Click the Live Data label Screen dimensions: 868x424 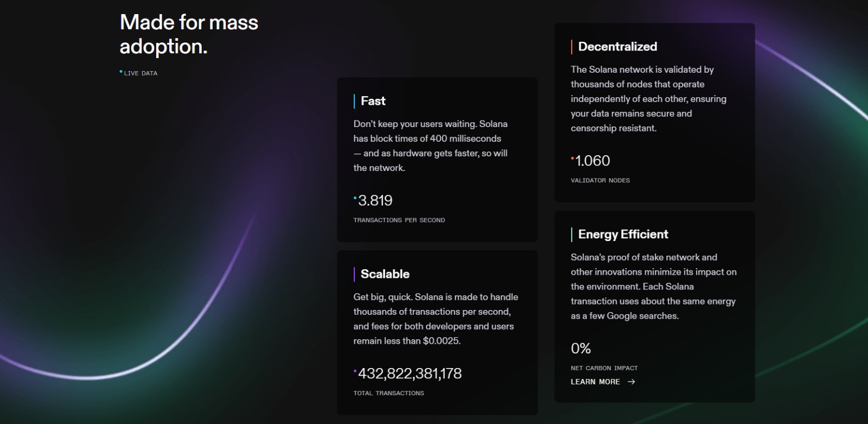(x=141, y=73)
